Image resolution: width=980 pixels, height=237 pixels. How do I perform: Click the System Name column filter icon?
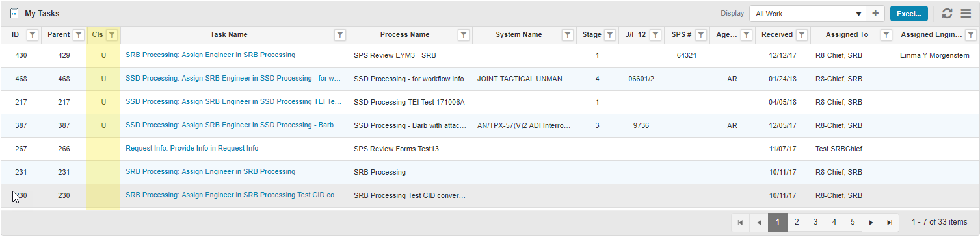point(567,35)
